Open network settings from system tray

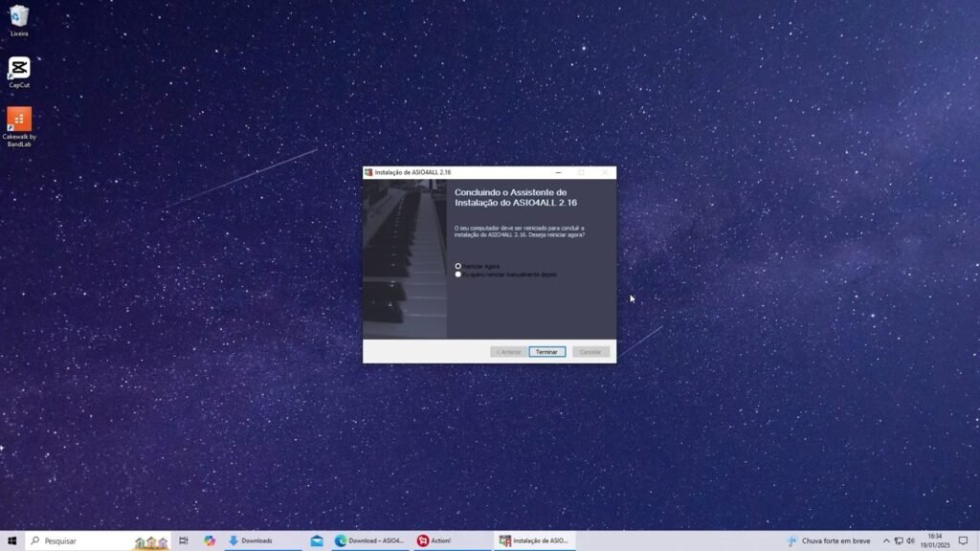coord(898,541)
